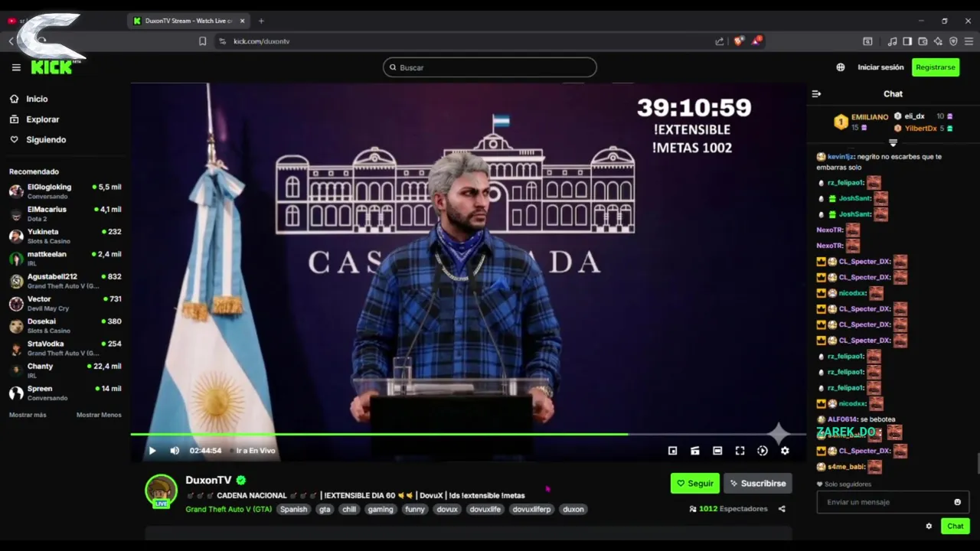Click the playback speed icon
The height and width of the screenshot is (551, 980).
[x=763, y=451]
